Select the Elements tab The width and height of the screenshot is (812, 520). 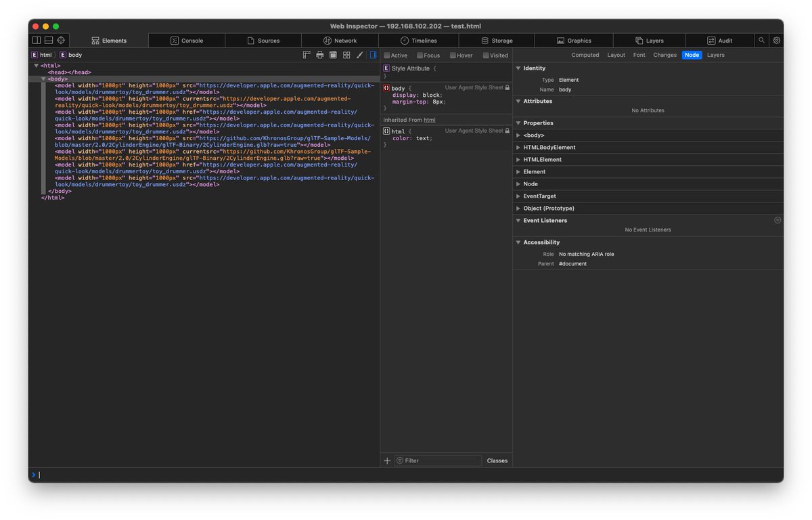109,41
